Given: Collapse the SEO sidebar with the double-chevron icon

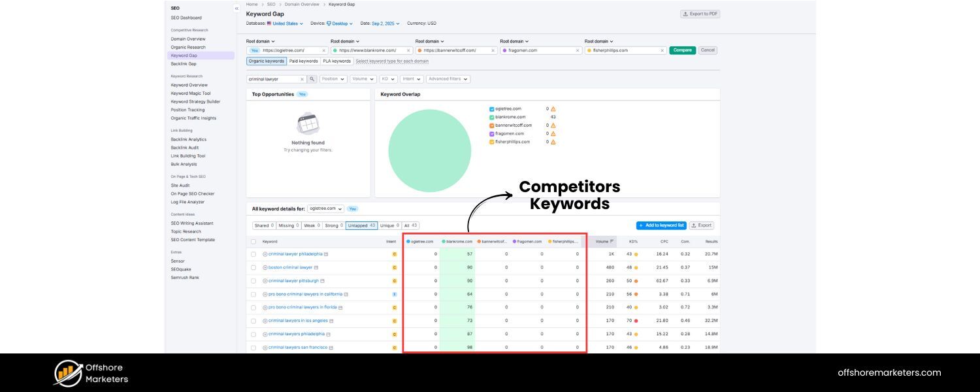Looking at the screenshot, I should tap(237, 8).
